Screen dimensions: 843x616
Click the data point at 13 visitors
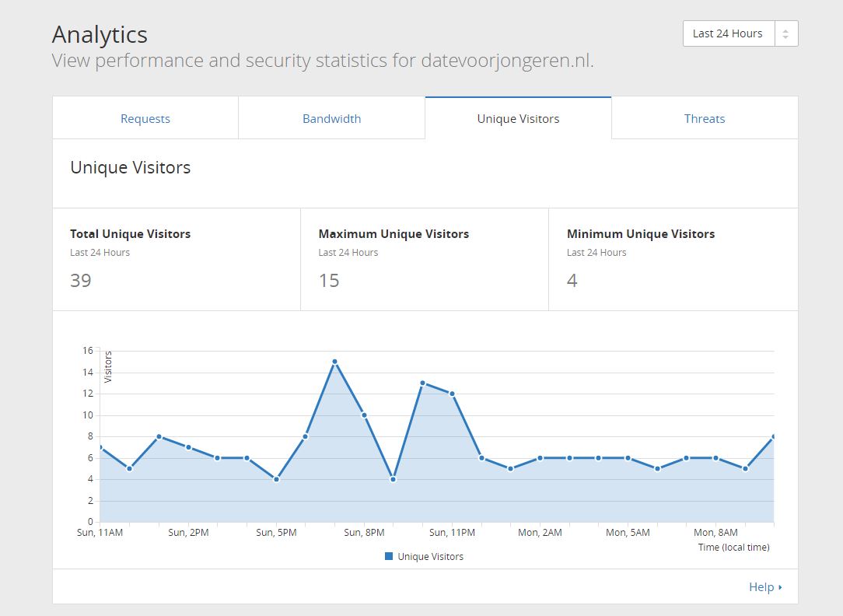[422, 383]
